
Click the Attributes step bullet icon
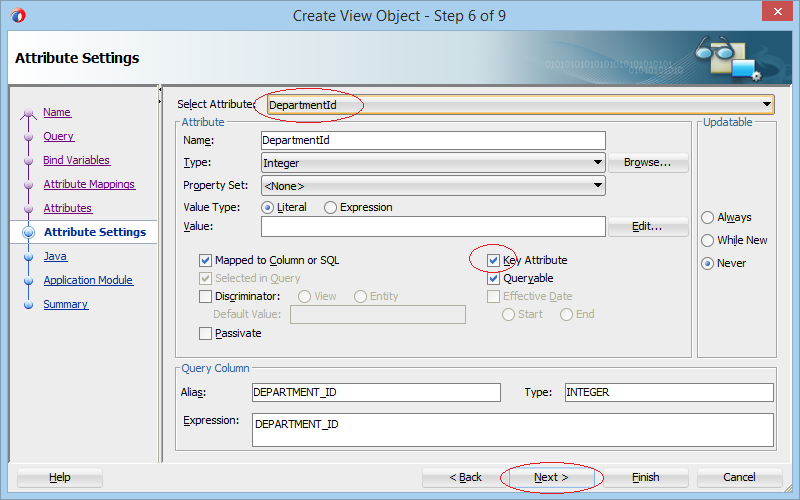[x=29, y=209]
